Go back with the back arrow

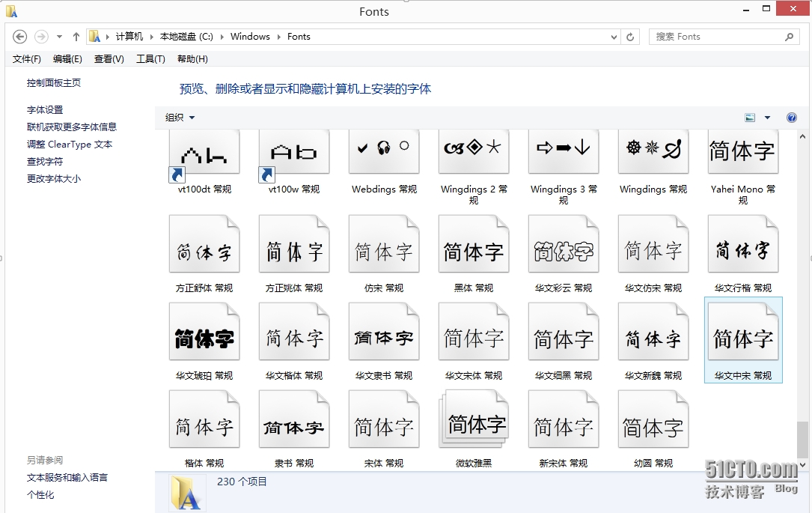tap(19, 37)
